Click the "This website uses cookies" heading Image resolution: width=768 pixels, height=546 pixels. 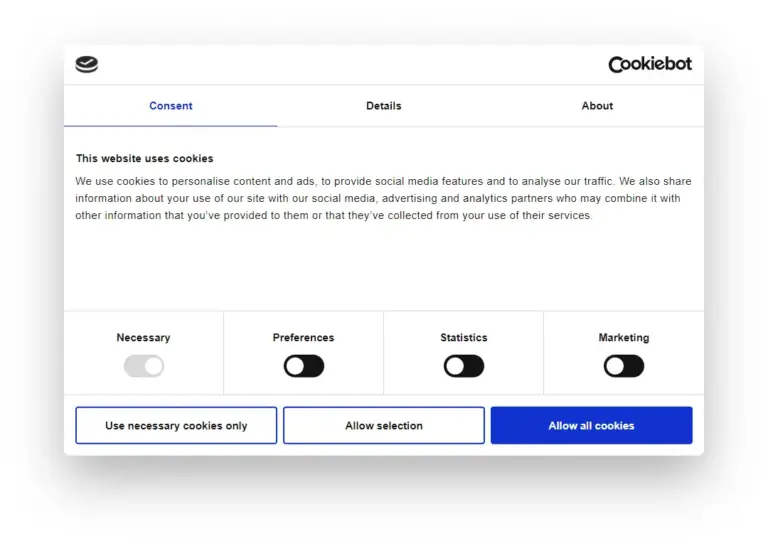click(145, 158)
